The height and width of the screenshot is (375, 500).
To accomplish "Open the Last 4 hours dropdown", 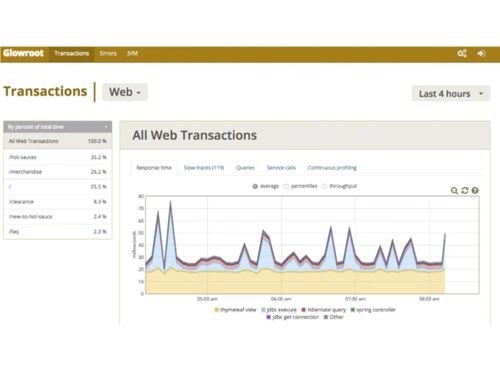I will coord(451,94).
